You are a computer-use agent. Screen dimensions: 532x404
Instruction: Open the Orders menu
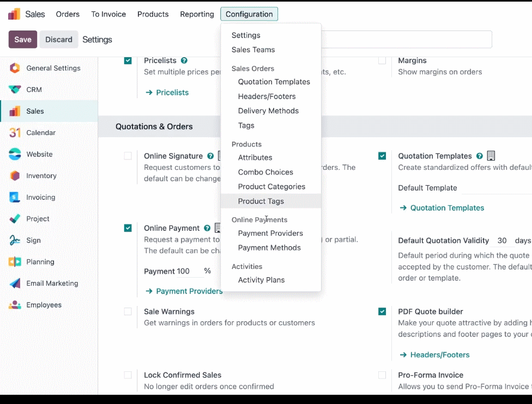tap(68, 14)
